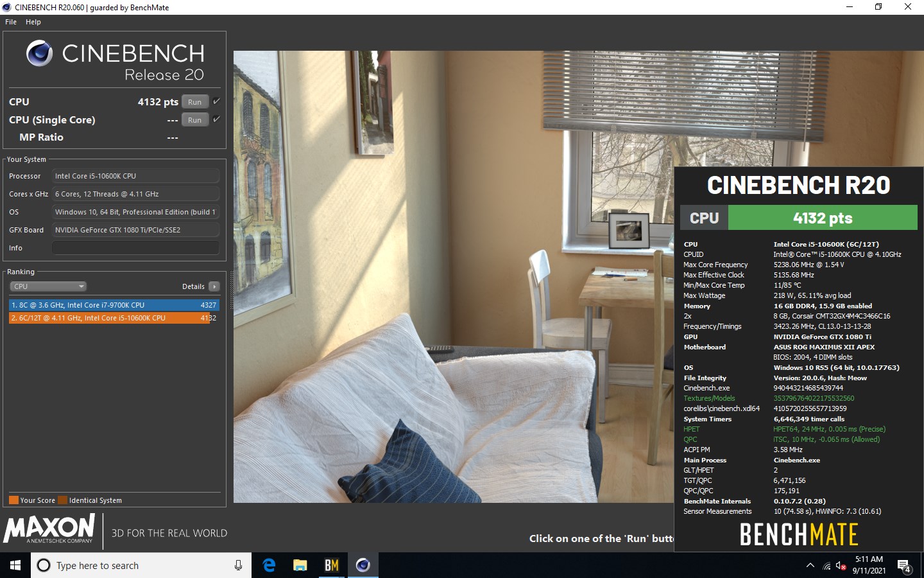924x578 pixels.
Task: Click the Max Wattage value 218 W
Action: [x=812, y=295]
